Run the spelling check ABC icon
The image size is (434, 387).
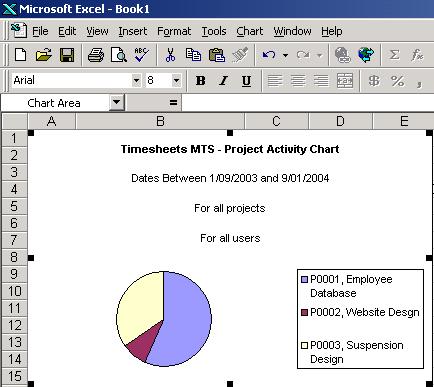(141, 55)
